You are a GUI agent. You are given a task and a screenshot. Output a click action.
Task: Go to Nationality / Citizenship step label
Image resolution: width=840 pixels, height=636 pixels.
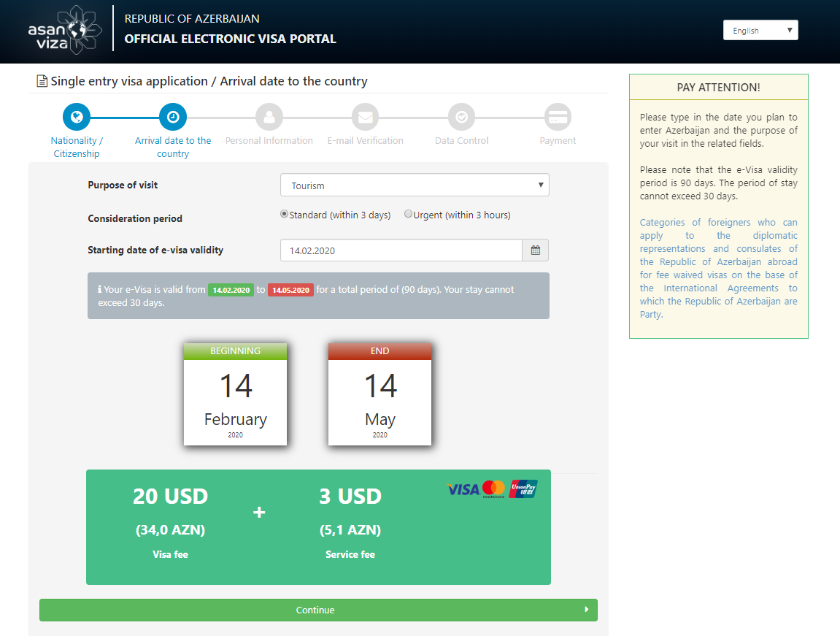(x=77, y=147)
